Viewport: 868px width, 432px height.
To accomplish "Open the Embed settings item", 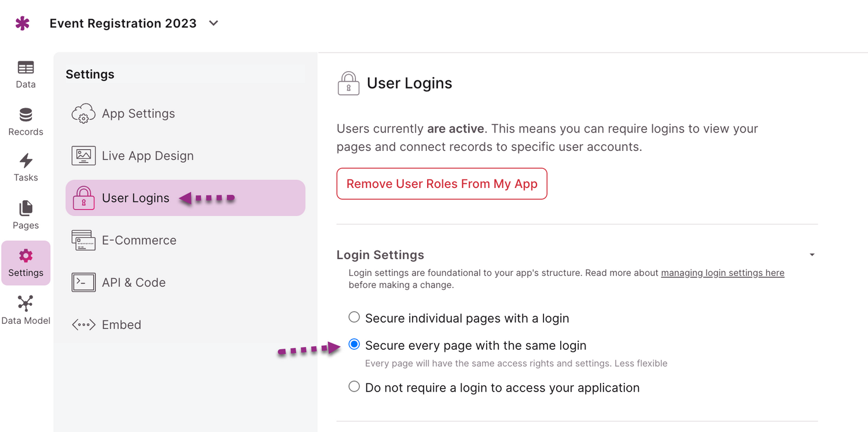I will point(122,325).
